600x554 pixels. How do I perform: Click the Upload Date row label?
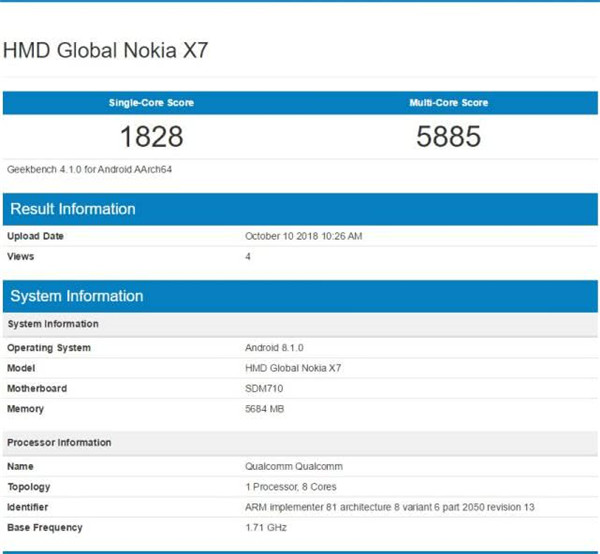coord(38,236)
